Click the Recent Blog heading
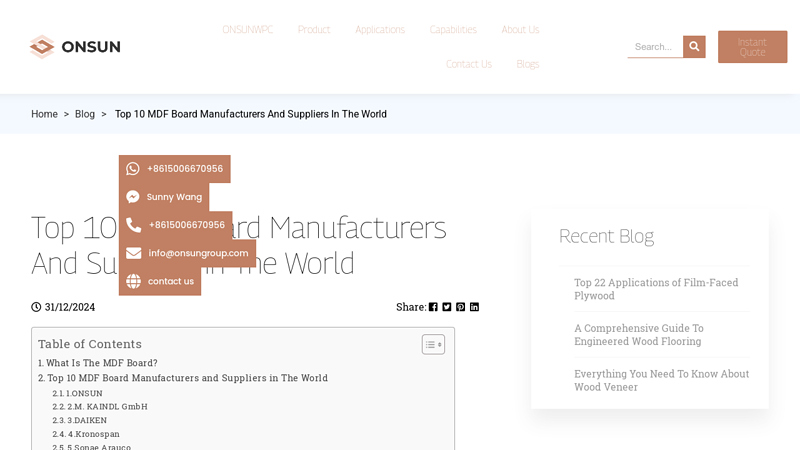 coord(606,236)
